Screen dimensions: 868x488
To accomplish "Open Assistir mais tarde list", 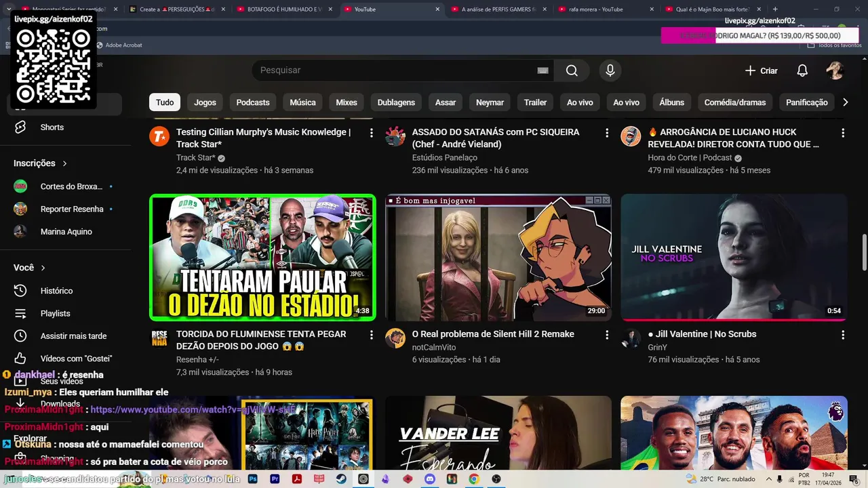I will 66,336.
